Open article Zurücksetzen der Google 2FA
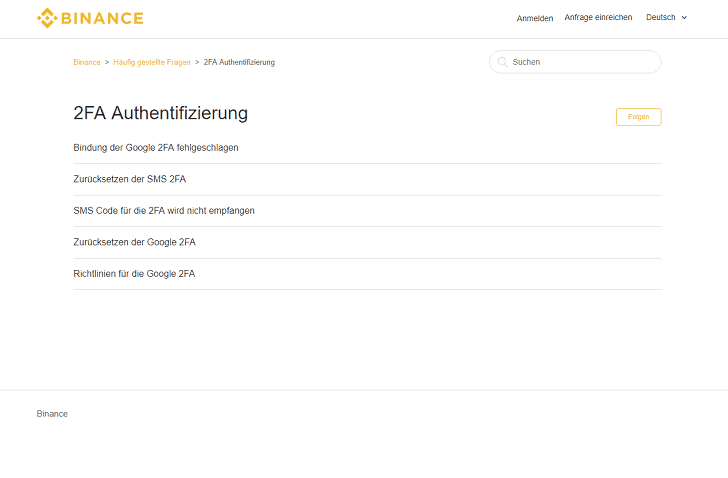The height and width of the screenshot is (478, 728). click(x=134, y=242)
